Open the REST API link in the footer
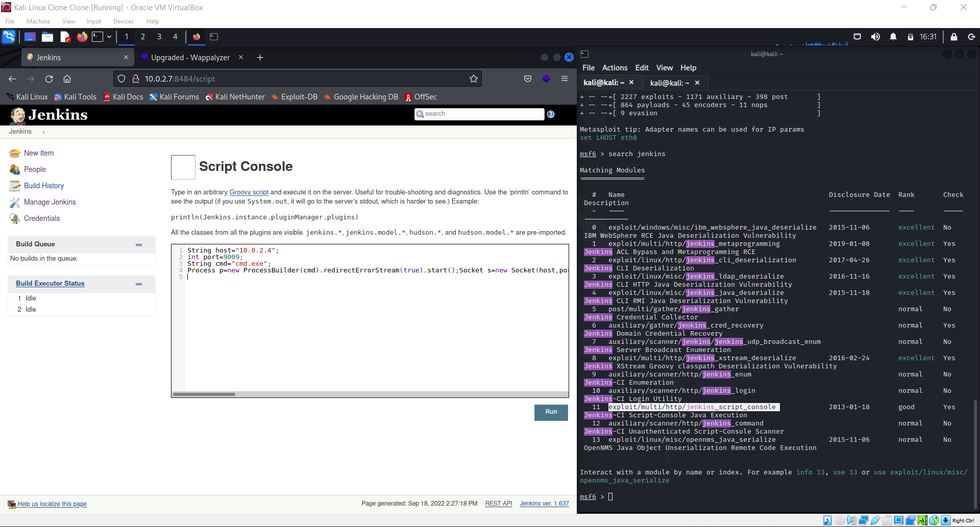Screen dimensions: 980x527 498,504
